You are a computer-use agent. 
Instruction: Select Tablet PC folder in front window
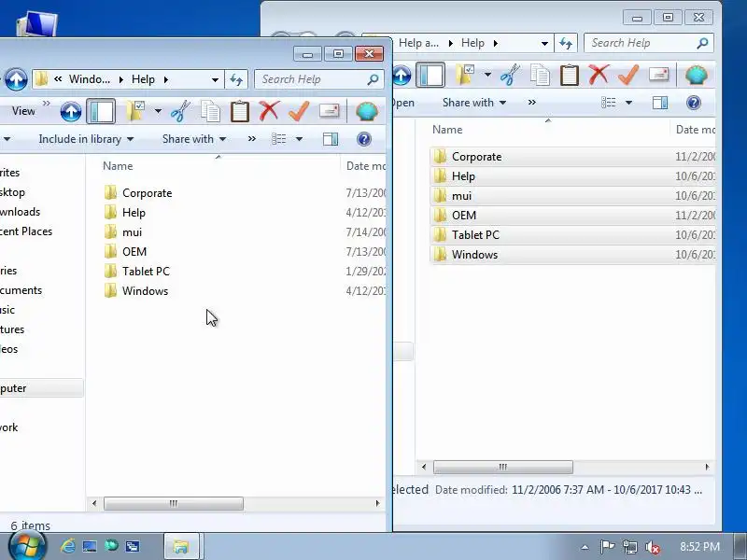(x=146, y=271)
